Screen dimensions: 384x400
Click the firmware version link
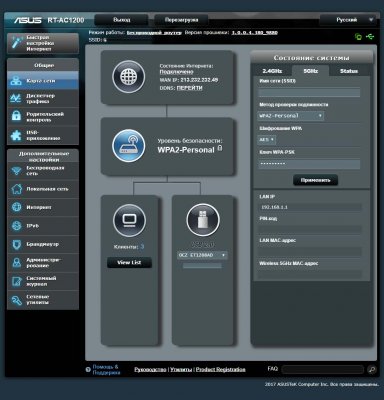click(255, 33)
